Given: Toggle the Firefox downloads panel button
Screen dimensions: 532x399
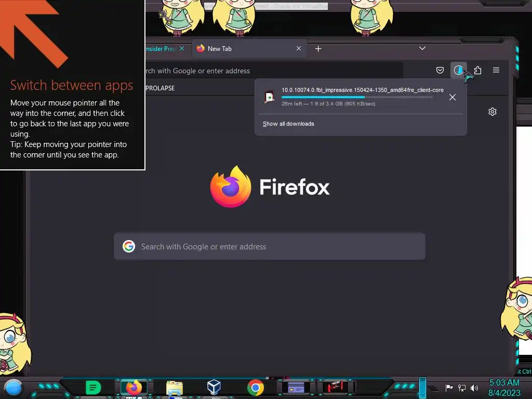Looking at the screenshot, I should 458,70.
